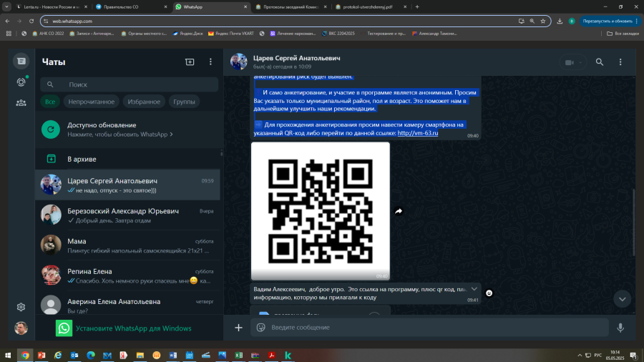Open the chat list menu dots
Image resolution: width=644 pixels, height=362 pixels.
[210, 62]
